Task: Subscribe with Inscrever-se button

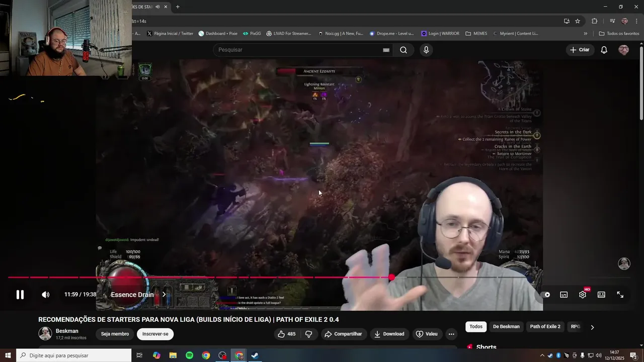Action: click(x=155, y=334)
